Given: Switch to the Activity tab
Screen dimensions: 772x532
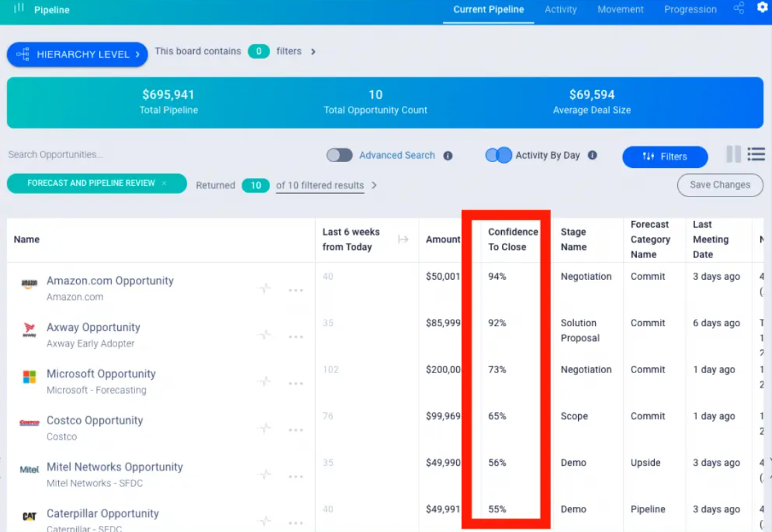Looking at the screenshot, I should tap(560, 9).
